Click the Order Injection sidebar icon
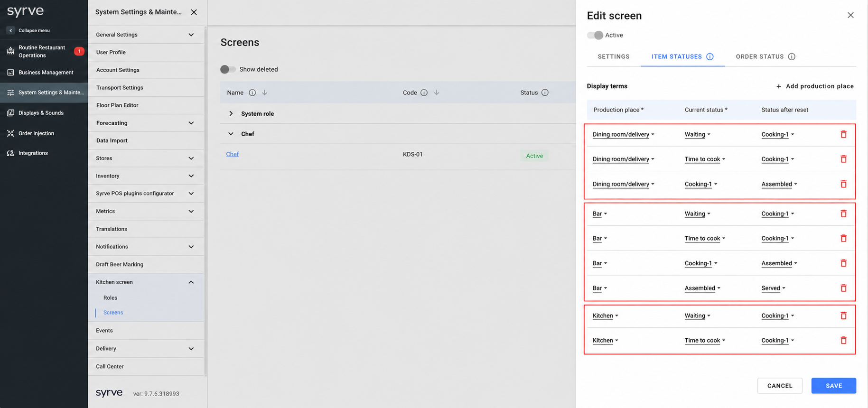This screenshot has width=868, height=408. point(10,133)
